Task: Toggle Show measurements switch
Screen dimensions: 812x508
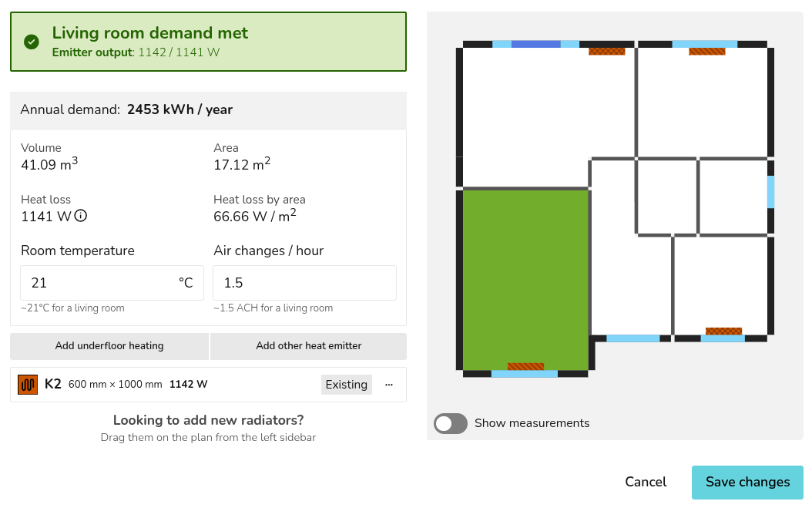Action: pyautogui.click(x=451, y=423)
